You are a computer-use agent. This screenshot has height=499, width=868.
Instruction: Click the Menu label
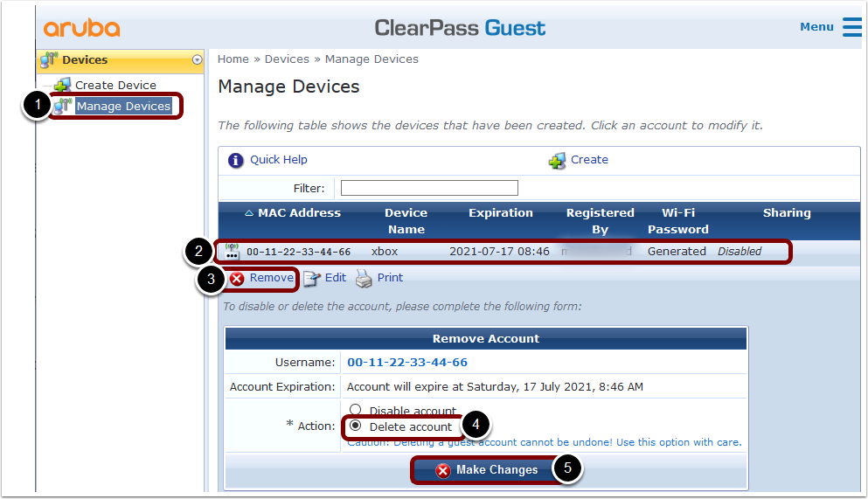coord(816,26)
